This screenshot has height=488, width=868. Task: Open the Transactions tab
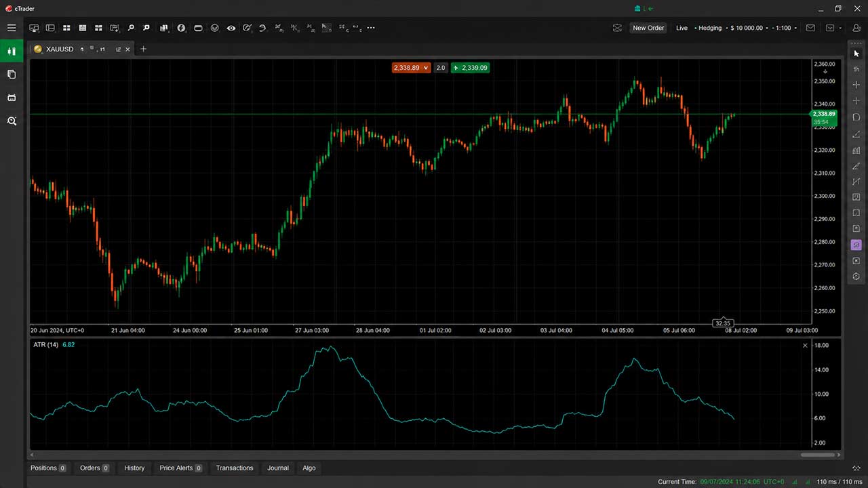pyautogui.click(x=235, y=468)
